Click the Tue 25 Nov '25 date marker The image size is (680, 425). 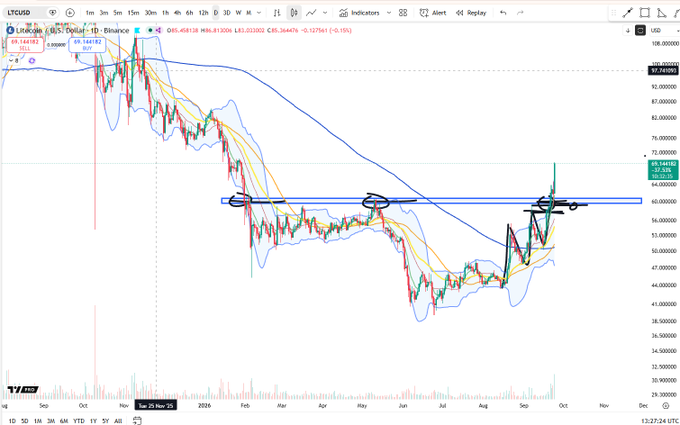(x=156, y=405)
